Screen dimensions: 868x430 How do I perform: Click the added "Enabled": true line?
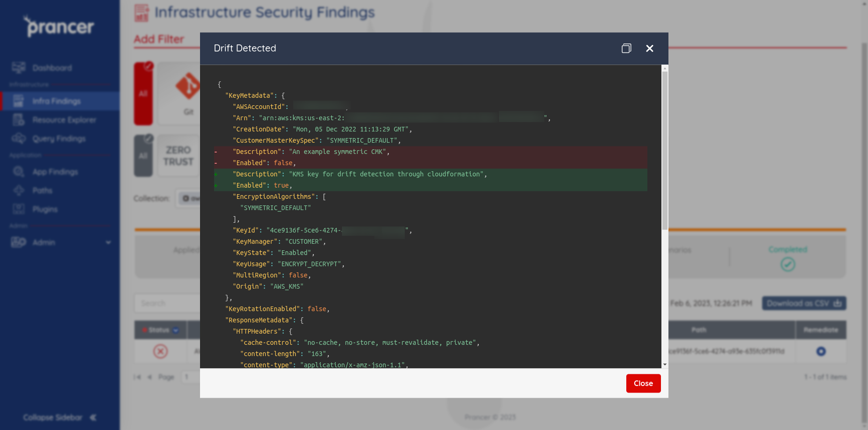tap(430, 185)
